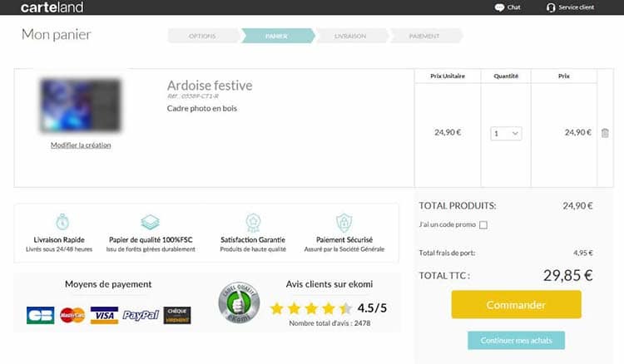624x364 pixels.
Task: Click the Continuer mes achats button
Action: tap(516, 340)
